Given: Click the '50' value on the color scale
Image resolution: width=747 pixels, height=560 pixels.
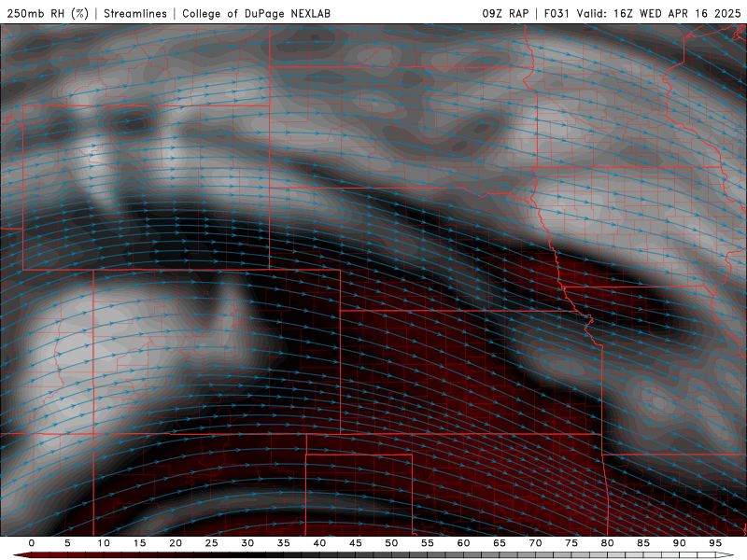Looking at the screenshot, I should 391,543.
